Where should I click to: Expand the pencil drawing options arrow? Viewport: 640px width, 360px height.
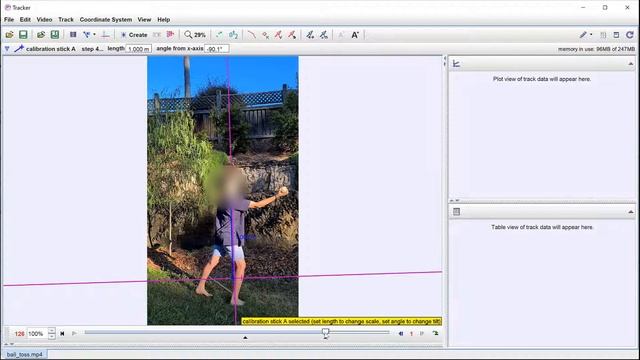(591, 35)
